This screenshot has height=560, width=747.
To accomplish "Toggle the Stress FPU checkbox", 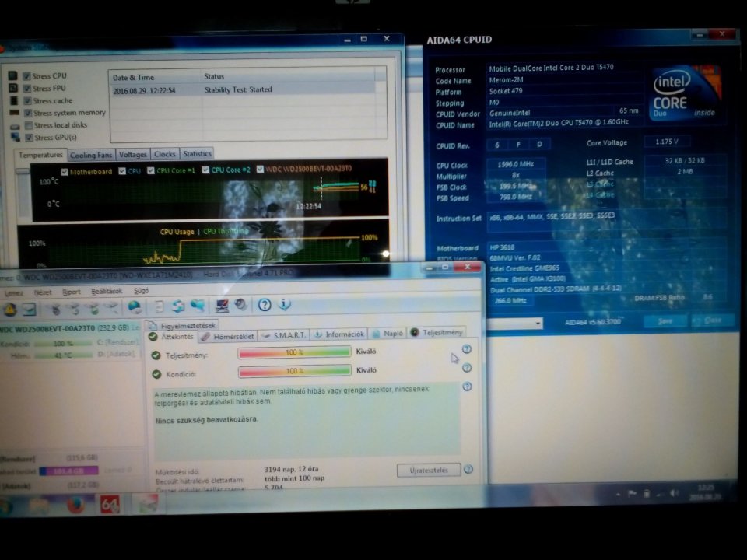I will (x=27, y=89).
